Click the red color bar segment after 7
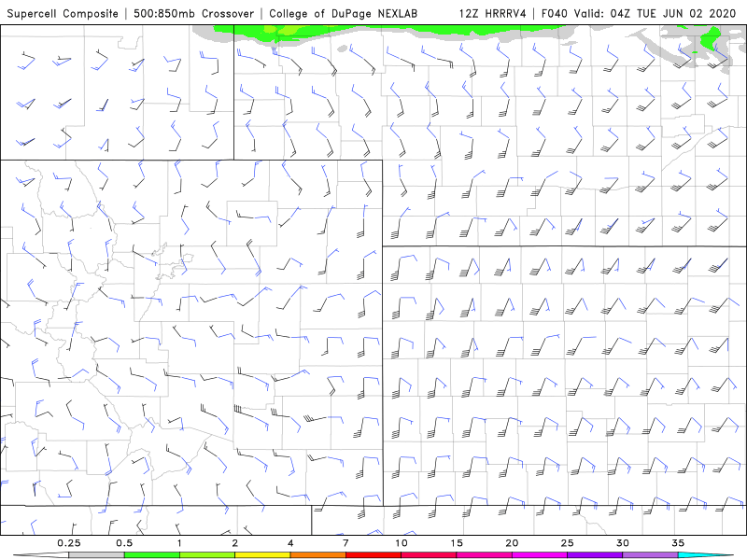Screen dimensions: 747x560 coord(373,555)
